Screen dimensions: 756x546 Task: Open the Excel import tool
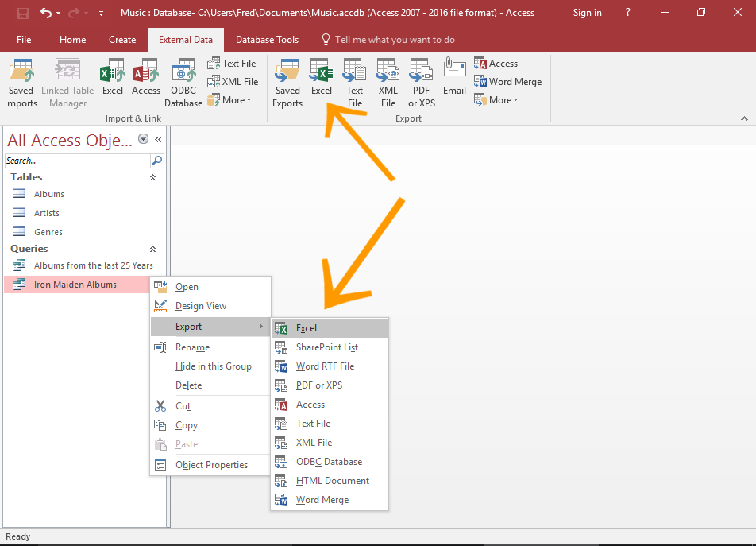(112, 79)
